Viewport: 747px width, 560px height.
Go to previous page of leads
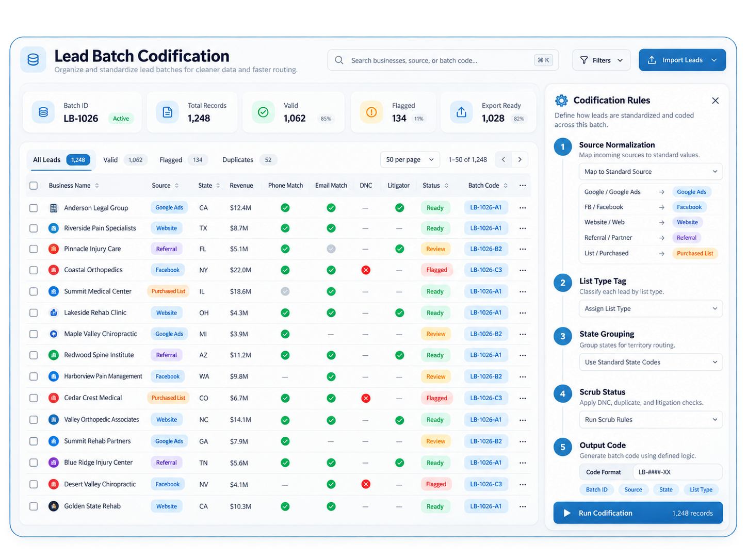pos(504,160)
